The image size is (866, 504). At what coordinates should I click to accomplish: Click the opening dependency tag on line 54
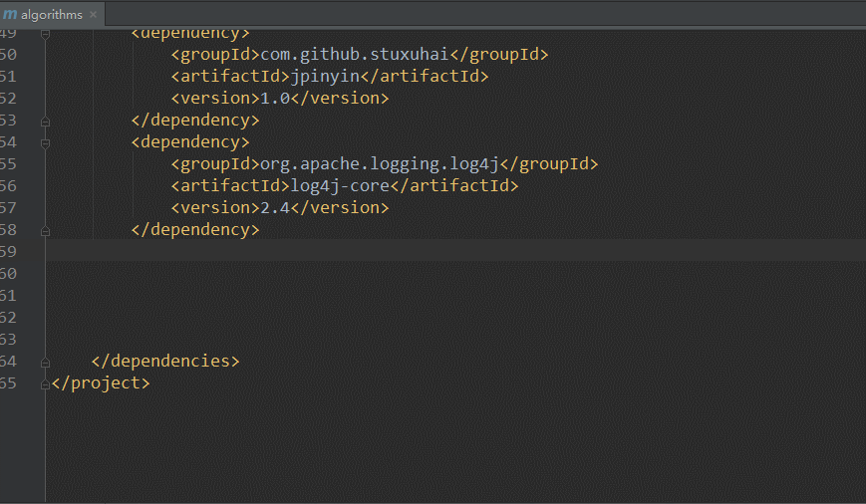point(190,142)
